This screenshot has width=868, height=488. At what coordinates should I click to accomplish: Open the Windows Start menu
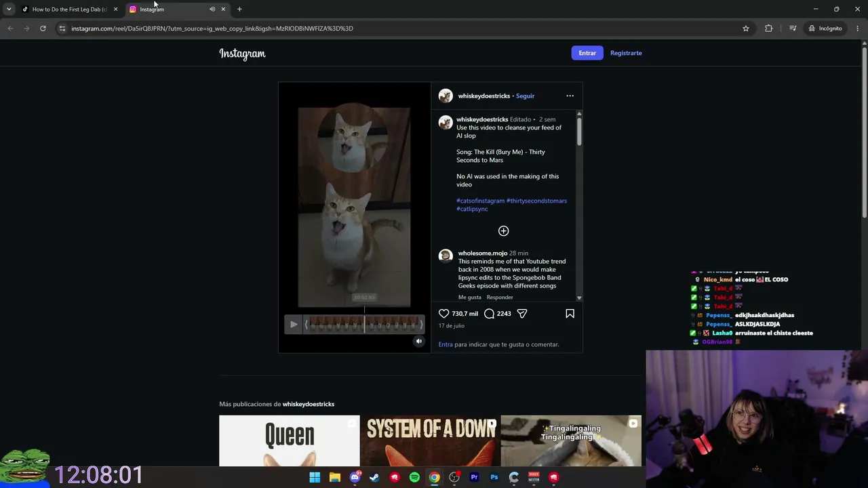[x=315, y=477]
